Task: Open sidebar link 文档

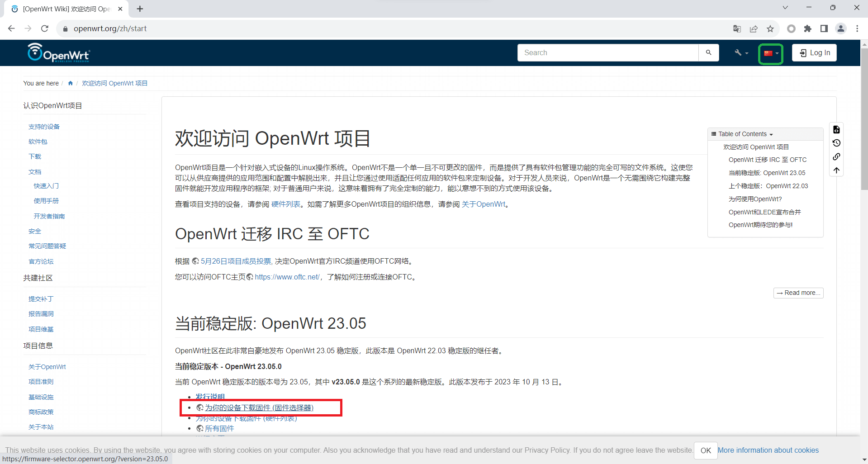Action: [x=35, y=172]
